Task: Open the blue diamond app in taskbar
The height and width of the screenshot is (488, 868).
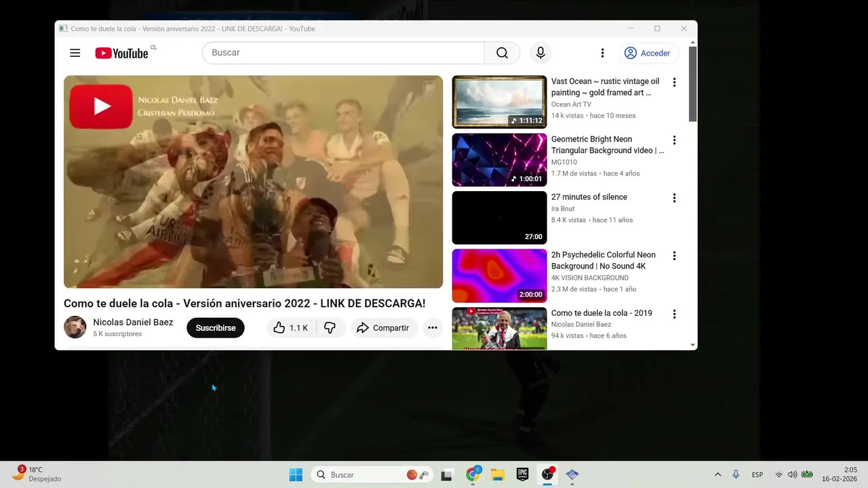Action: [572, 474]
